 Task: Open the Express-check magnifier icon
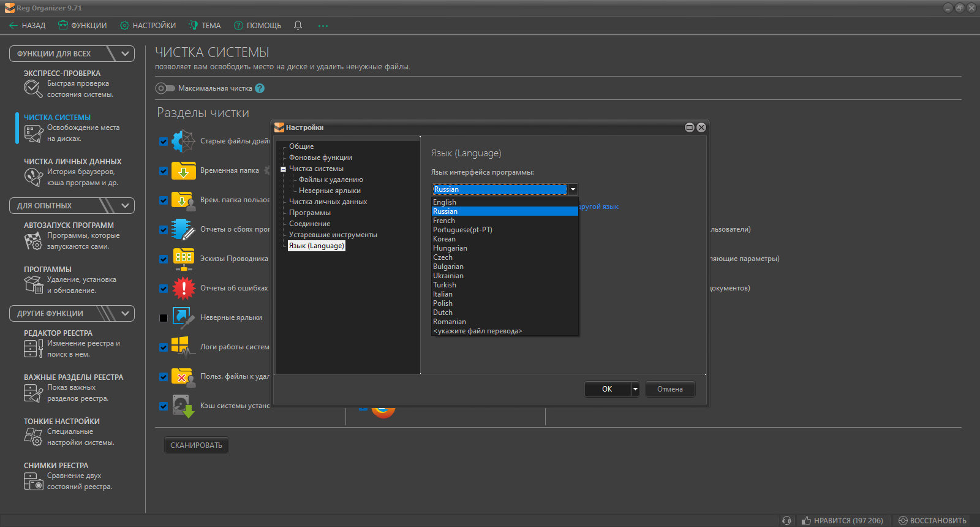point(33,89)
